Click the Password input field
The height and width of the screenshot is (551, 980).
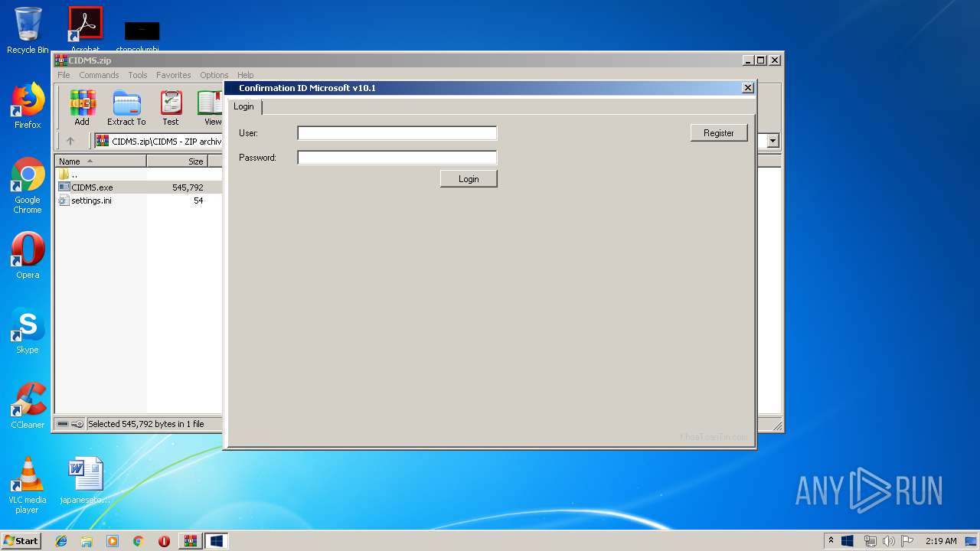pyautogui.click(x=397, y=158)
